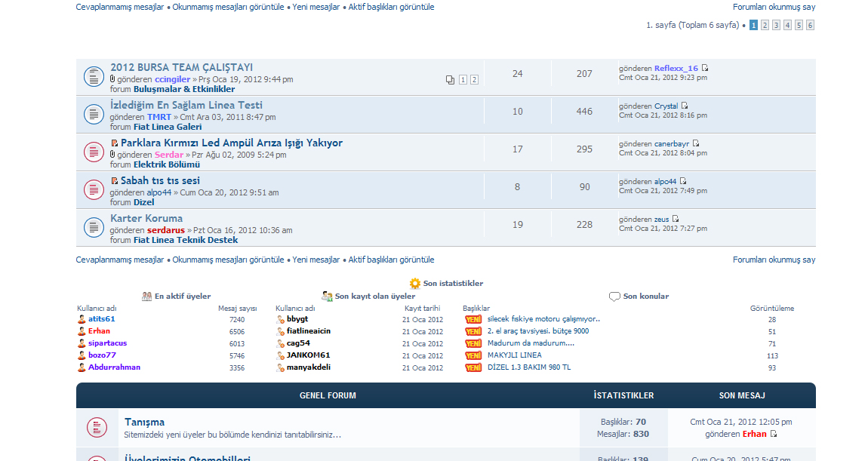
Task: Open topic Madurum da madurum
Action: [531, 343]
